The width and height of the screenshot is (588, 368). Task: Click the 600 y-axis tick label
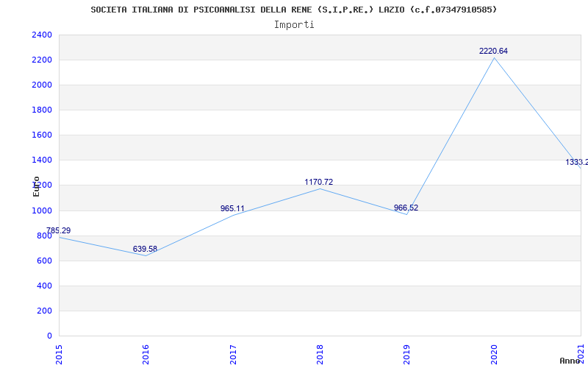click(x=44, y=261)
